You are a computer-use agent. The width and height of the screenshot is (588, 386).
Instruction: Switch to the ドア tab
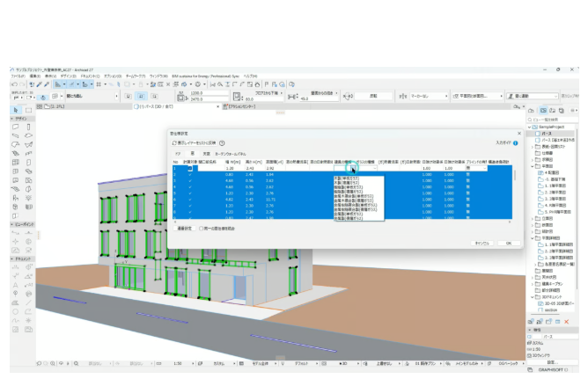(175, 153)
